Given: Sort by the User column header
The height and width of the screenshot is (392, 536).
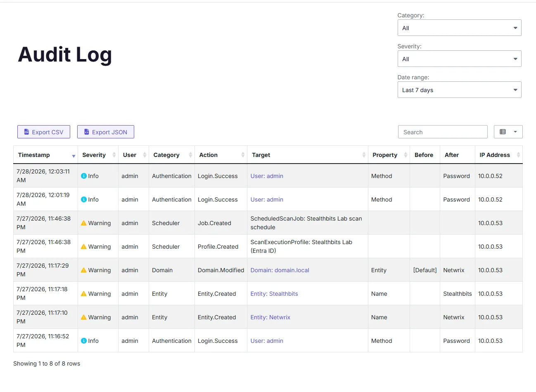Looking at the screenshot, I should tap(133, 155).
